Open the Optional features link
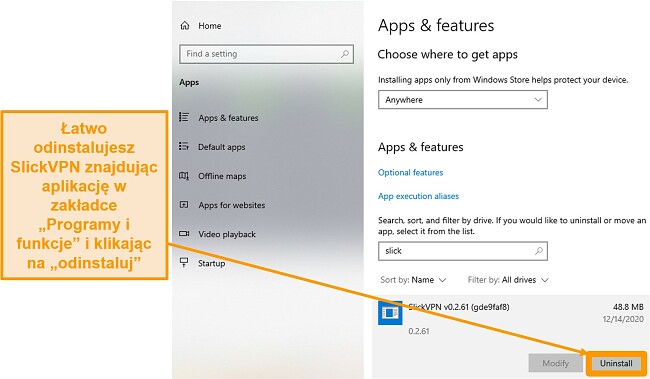Viewport: 650px width, 379px height. [410, 172]
